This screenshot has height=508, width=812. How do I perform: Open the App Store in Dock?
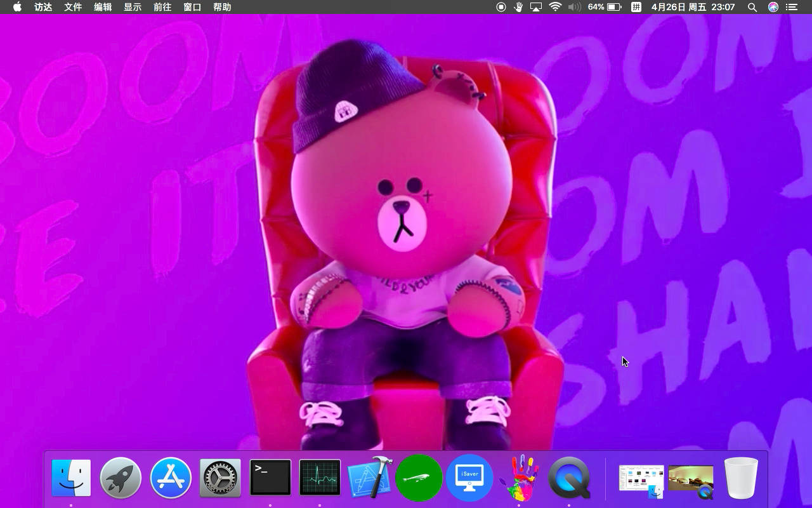tap(171, 478)
